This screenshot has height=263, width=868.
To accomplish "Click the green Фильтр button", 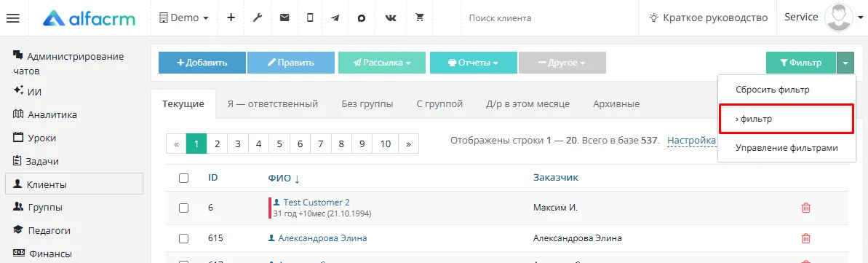I will (x=801, y=63).
